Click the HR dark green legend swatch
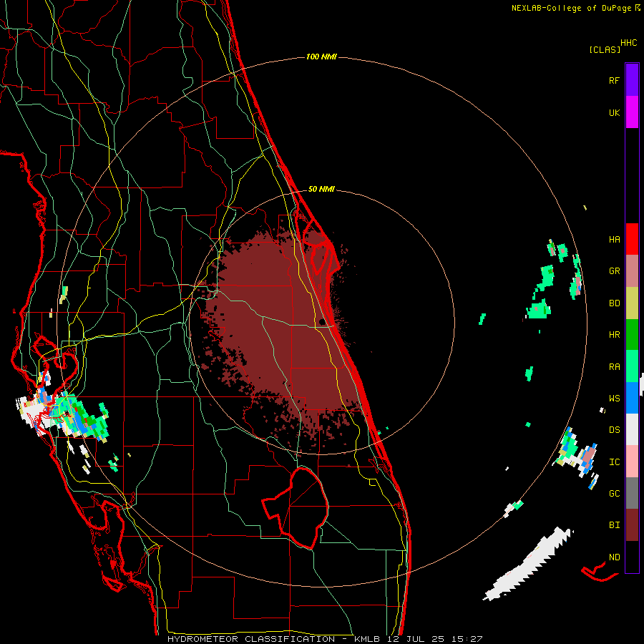The width and height of the screenshot is (644, 644). click(632, 335)
